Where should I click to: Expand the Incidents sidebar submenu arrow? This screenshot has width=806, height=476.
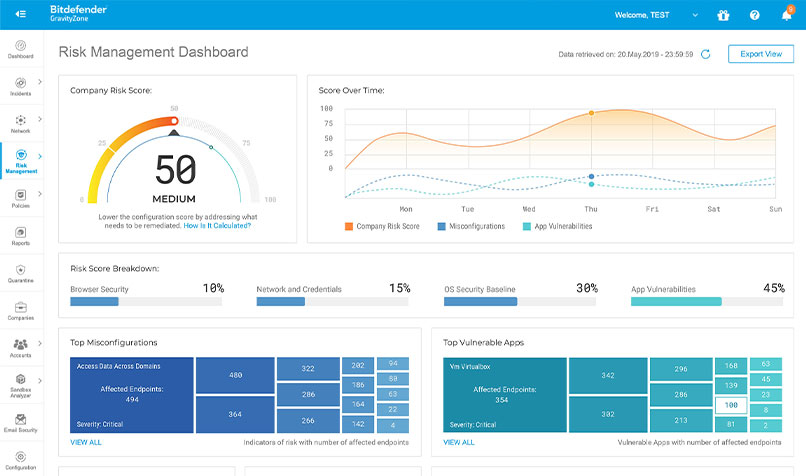40,82
